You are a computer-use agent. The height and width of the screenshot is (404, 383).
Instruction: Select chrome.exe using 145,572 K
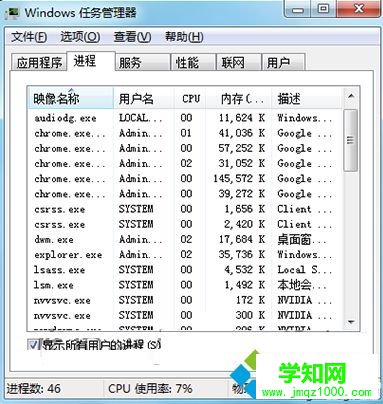tap(185, 179)
